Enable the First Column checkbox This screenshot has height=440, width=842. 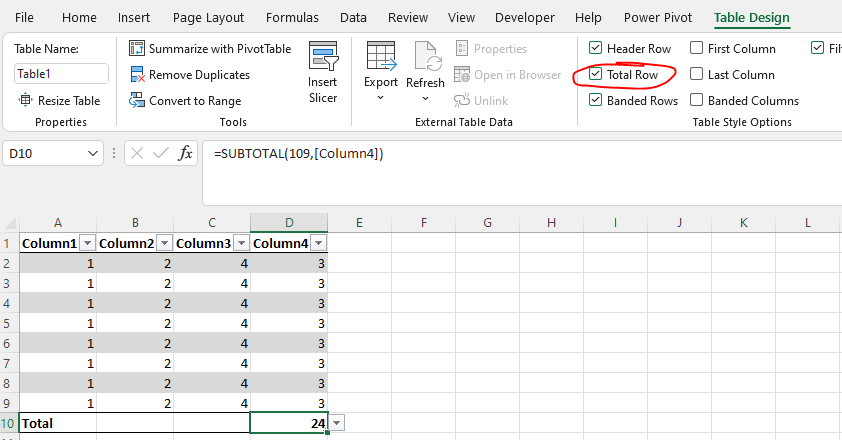tap(696, 48)
